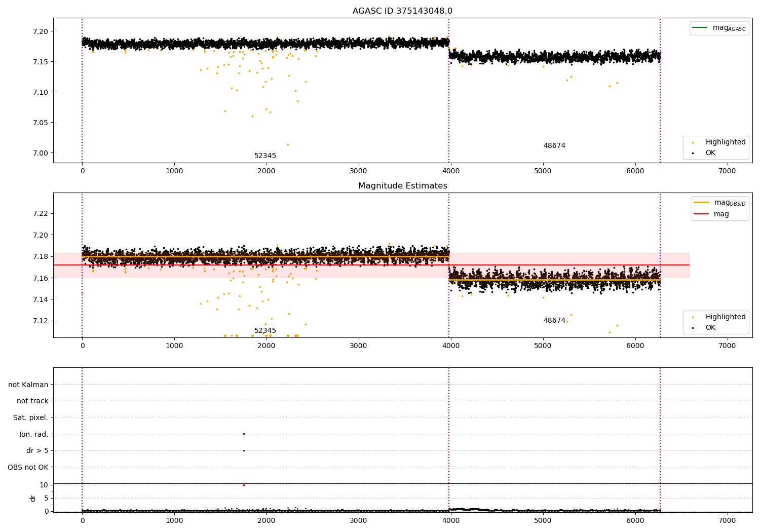Screen dimensions: 760x532
Task: Click the 1000 x-tick label under middle plot
Action: pyautogui.click(x=174, y=346)
